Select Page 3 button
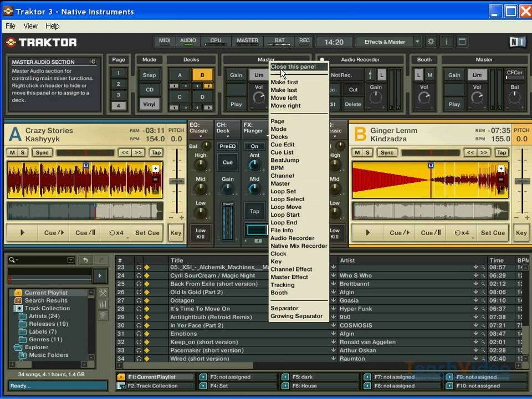 click(x=119, y=95)
